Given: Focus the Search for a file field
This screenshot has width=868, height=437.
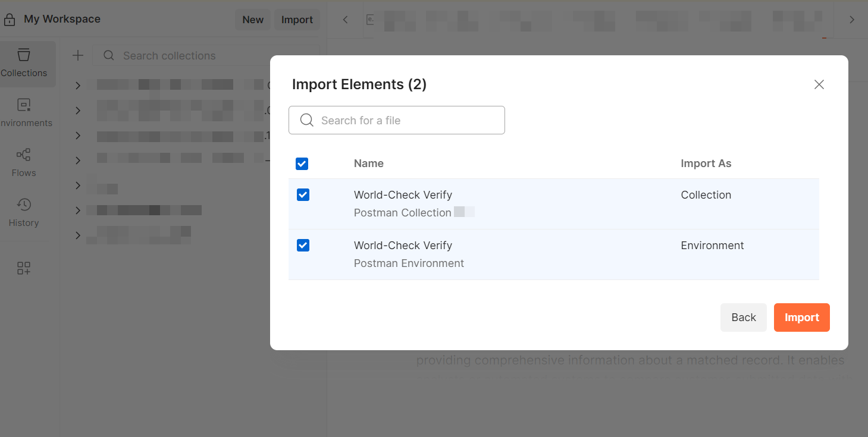Looking at the screenshot, I should pyautogui.click(x=397, y=120).
